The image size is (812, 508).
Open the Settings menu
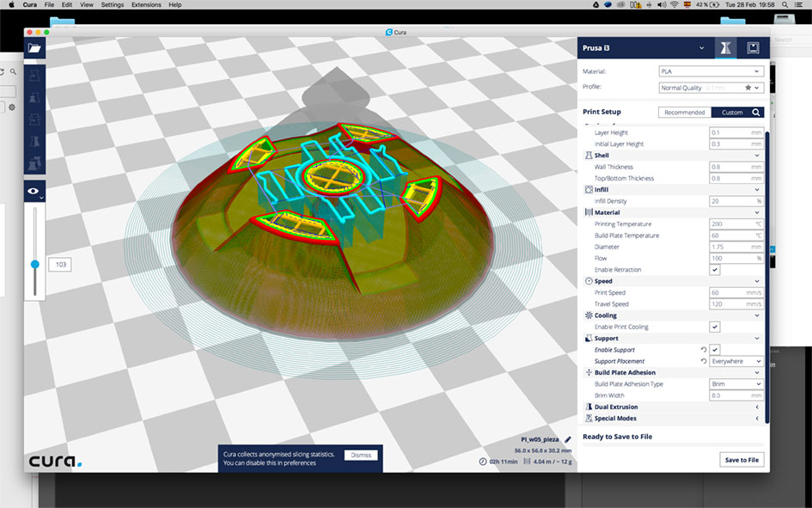(x=113, y=4)
